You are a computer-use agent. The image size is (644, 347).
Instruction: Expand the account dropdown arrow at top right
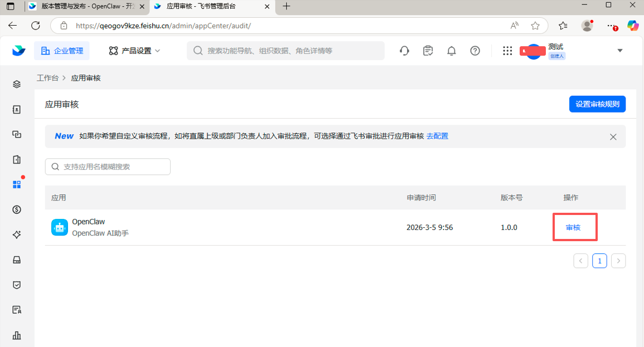(x=620, y=50)
